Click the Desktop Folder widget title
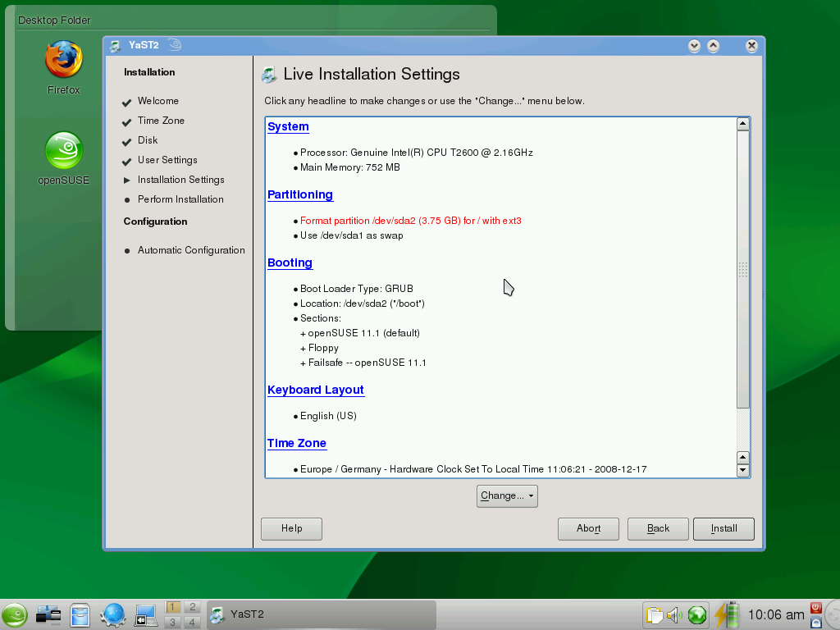840x630 pixels. [x=54, y=21]
